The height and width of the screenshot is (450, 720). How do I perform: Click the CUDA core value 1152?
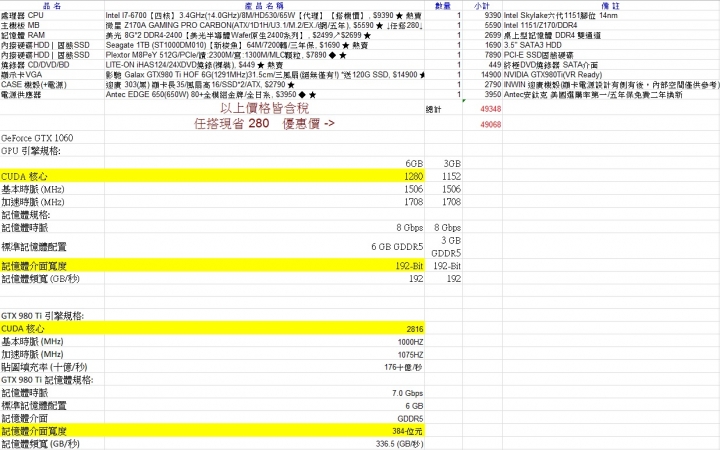click(x=443, y=176)
